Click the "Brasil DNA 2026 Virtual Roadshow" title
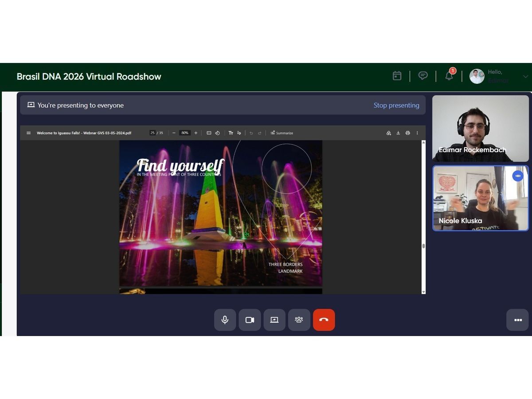This screenshot has height=399, width=532. pyautogui.click(x=89, y=76)
